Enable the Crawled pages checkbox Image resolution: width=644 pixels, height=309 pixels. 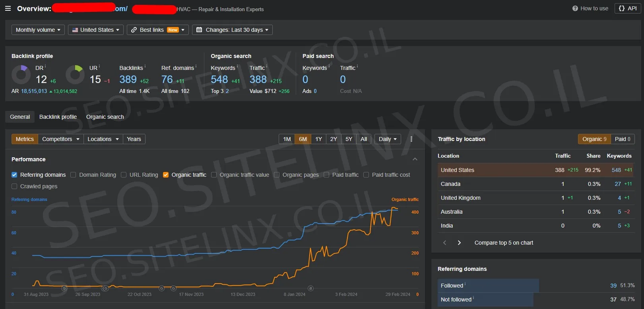pyautogui.click(x=14, y=186)
